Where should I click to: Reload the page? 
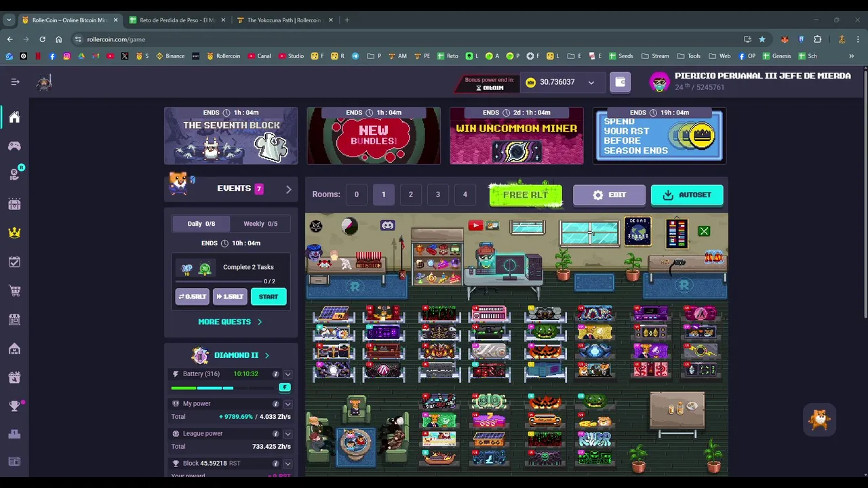point(42,39)
